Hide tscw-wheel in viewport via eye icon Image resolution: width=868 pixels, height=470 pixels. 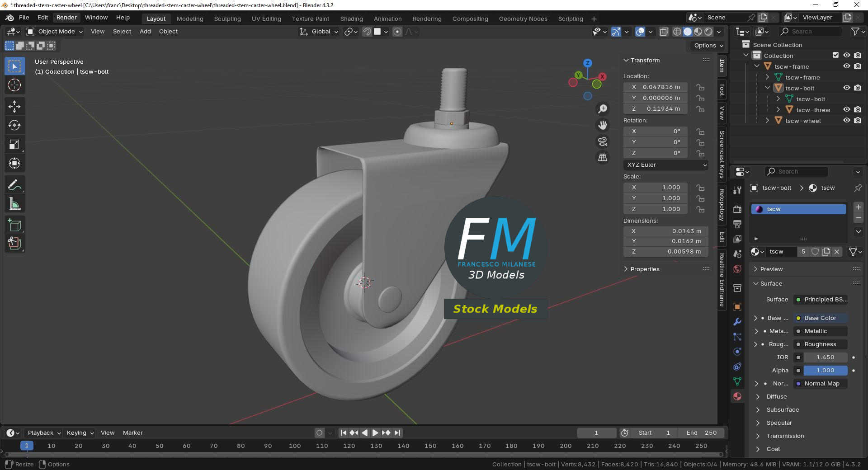847,121
